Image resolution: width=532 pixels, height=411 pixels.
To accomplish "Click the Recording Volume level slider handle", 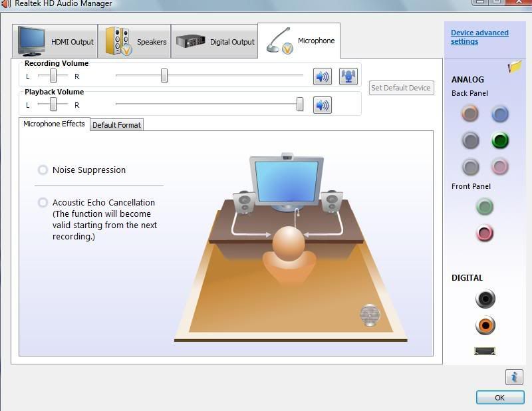I will [x=164, y=76].
